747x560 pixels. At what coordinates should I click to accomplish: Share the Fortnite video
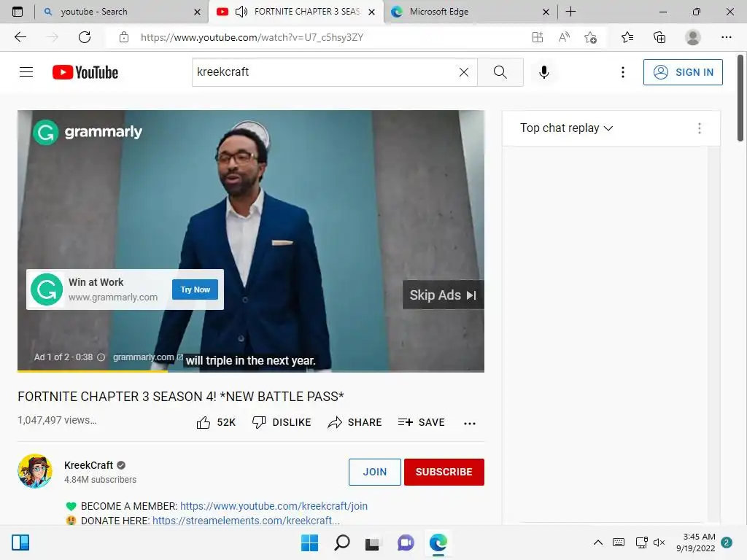click(355, 422)
